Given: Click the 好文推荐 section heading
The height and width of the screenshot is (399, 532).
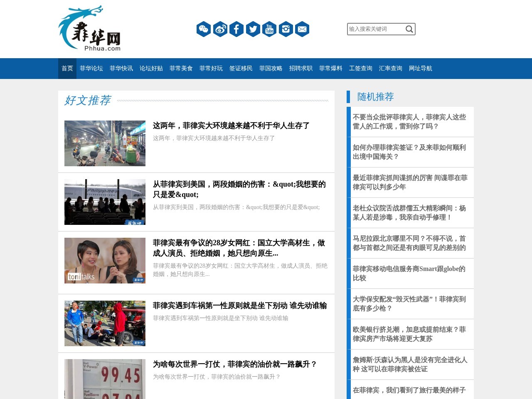Looking at the screenshot, I should coord(87,100).
